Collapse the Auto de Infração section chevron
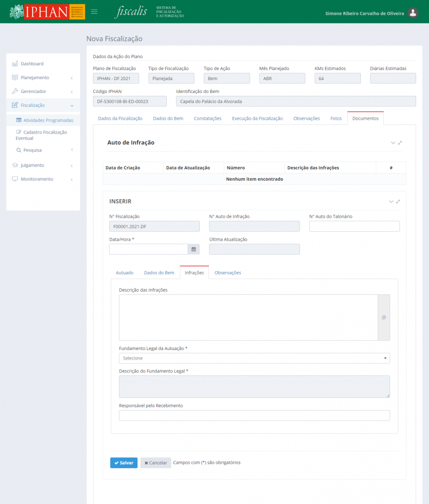Viewport: 429px width, 504px height. (x=393, y=143)
